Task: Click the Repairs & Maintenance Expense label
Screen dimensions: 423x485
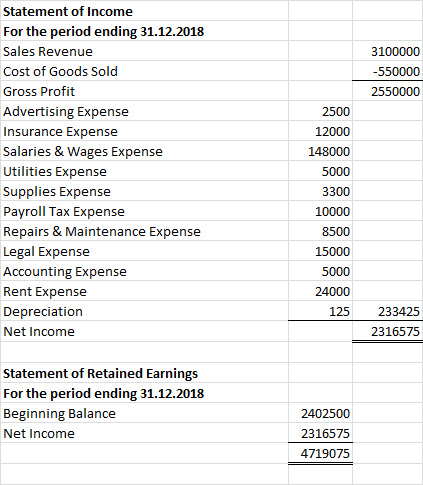Action: pyautogui.click(x=102, y=232)
